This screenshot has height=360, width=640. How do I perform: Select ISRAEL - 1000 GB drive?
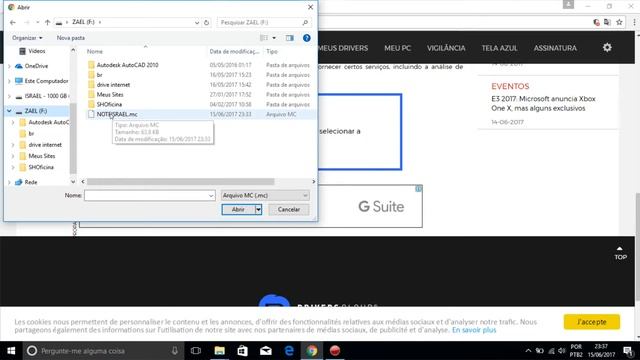[46, 96]
